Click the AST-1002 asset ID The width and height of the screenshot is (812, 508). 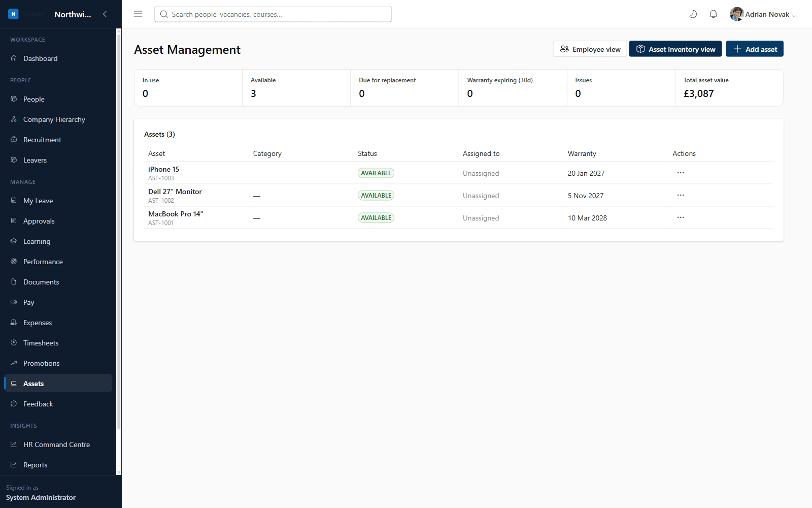pos(161,201)
